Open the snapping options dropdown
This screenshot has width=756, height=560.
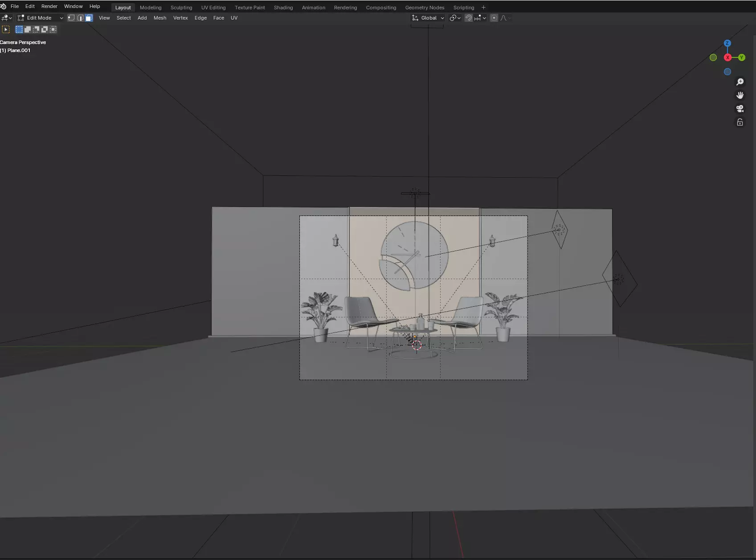(x=480, y=18)
